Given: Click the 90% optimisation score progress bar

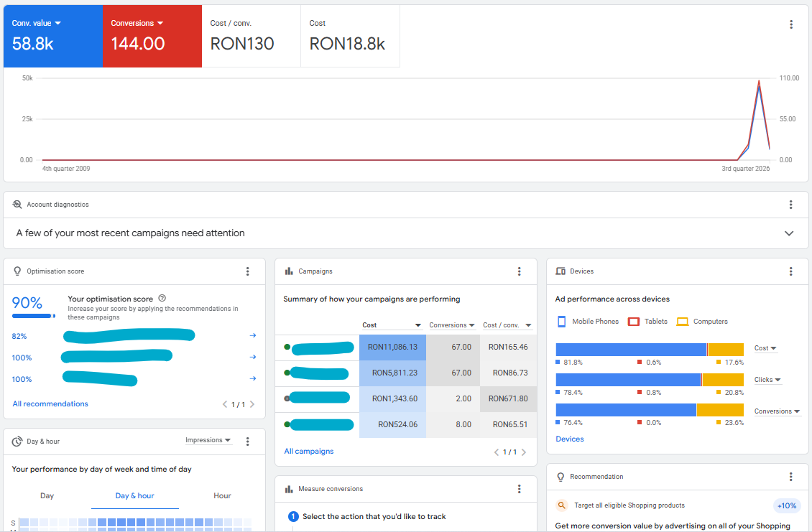Looking at the screenshot, I should (x=33, y=316).
